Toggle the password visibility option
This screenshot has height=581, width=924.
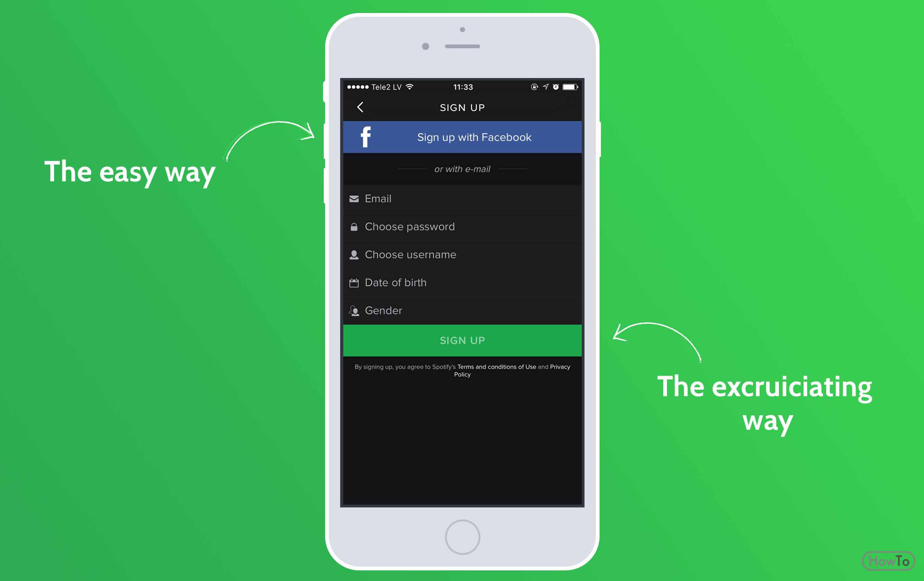pyautogui.click(x=354, y=226)
